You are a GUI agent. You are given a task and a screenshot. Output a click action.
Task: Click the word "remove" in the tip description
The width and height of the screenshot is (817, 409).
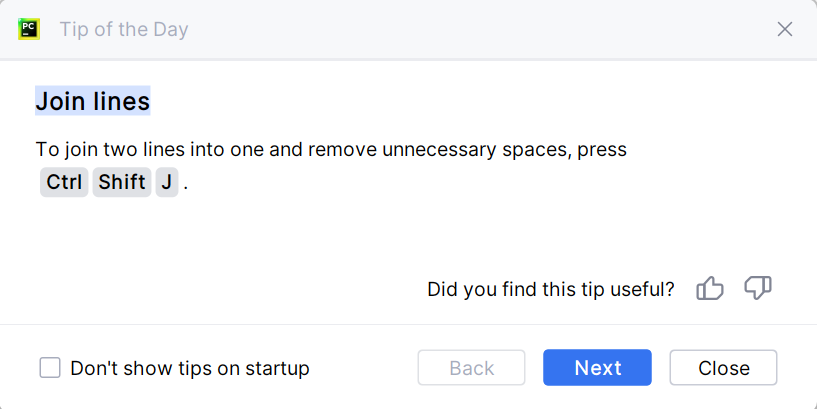click(339, 150)
